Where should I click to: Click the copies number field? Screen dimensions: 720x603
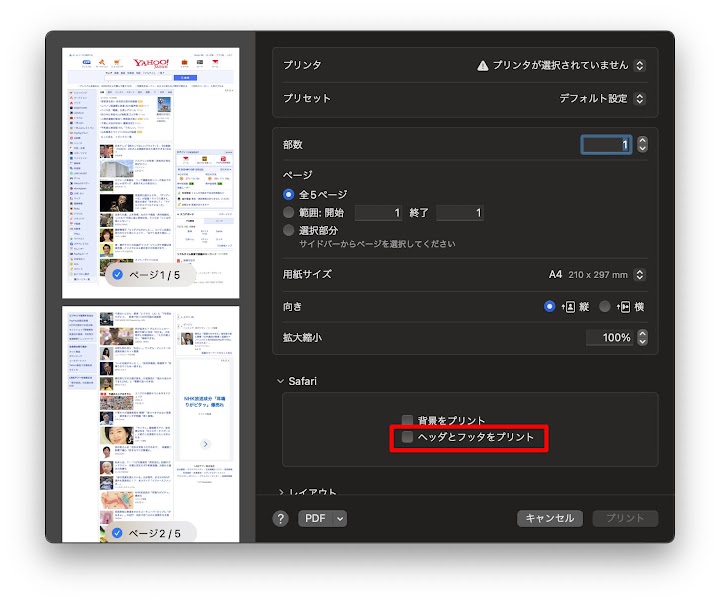(x=606, y=145)
